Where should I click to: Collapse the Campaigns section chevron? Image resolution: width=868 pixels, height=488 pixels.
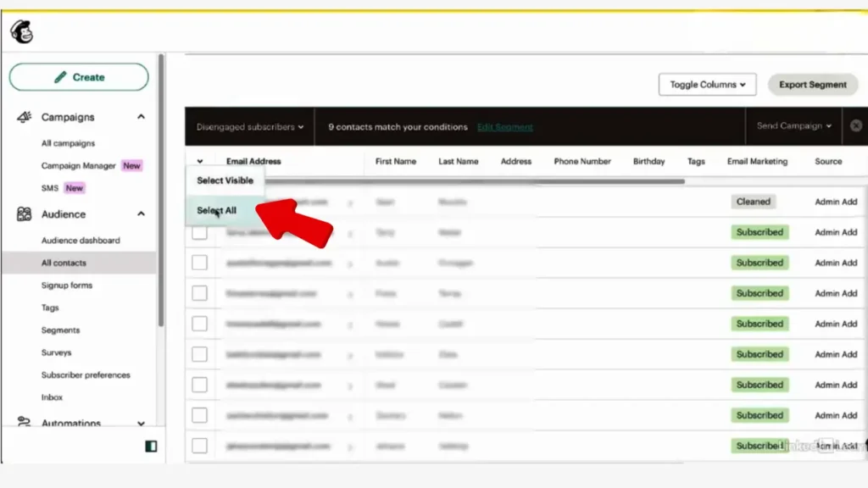tap(141, 117)
